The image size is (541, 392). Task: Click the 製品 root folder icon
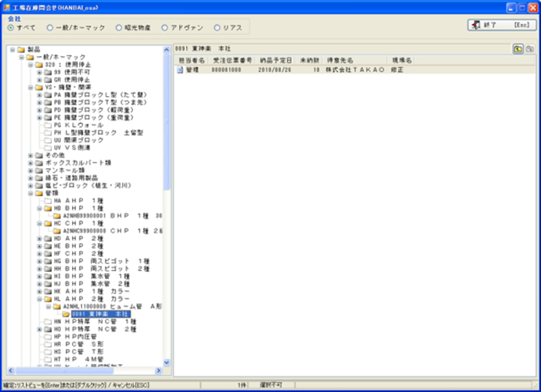click(x=21, y=49)
